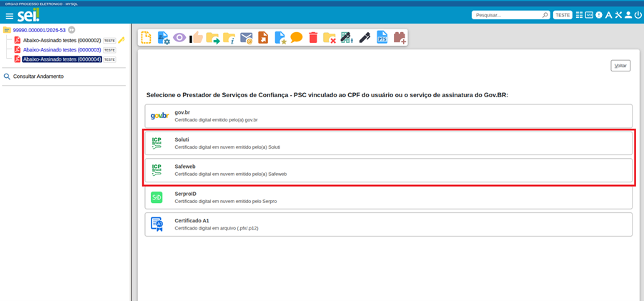Click the document with star favorite icon
Screen dimensions: 644x301
[280, 37]
